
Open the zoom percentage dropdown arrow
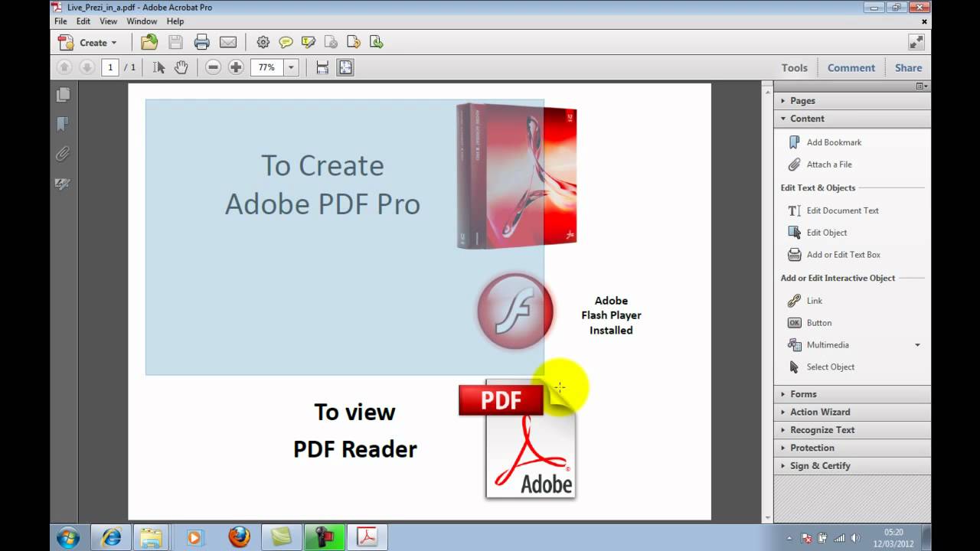point(291,67)
